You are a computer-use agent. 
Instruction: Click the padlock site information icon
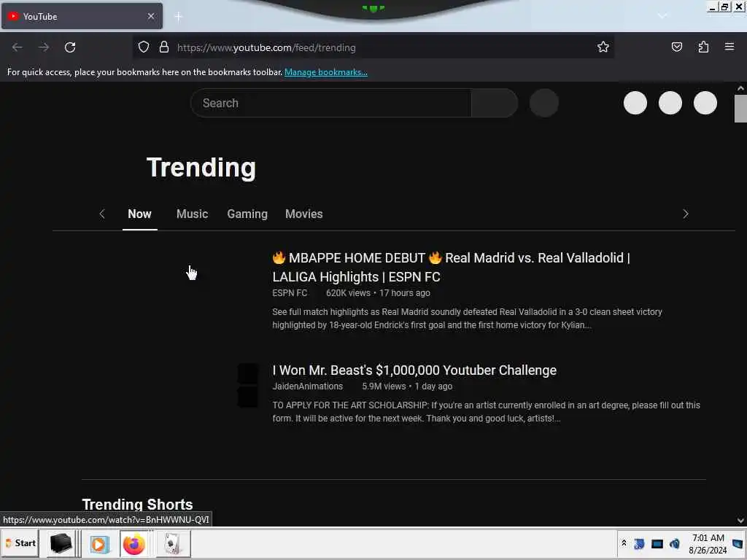click(164, 47)
